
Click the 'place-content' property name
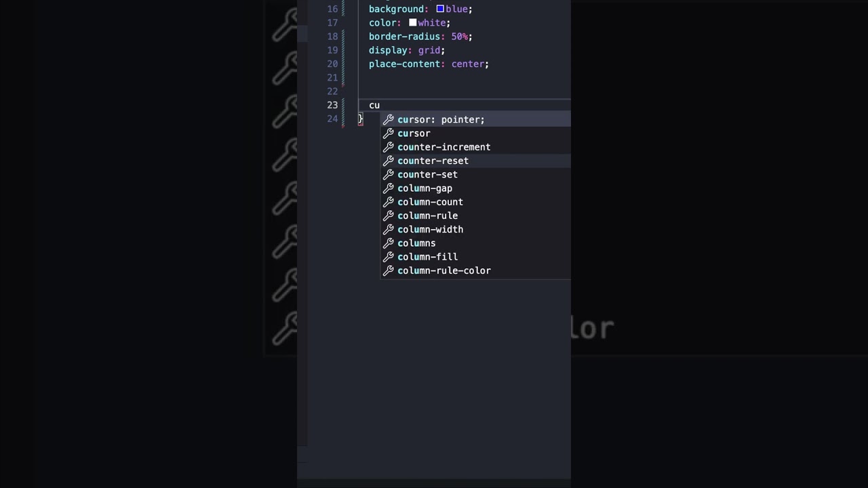[404, 64]
